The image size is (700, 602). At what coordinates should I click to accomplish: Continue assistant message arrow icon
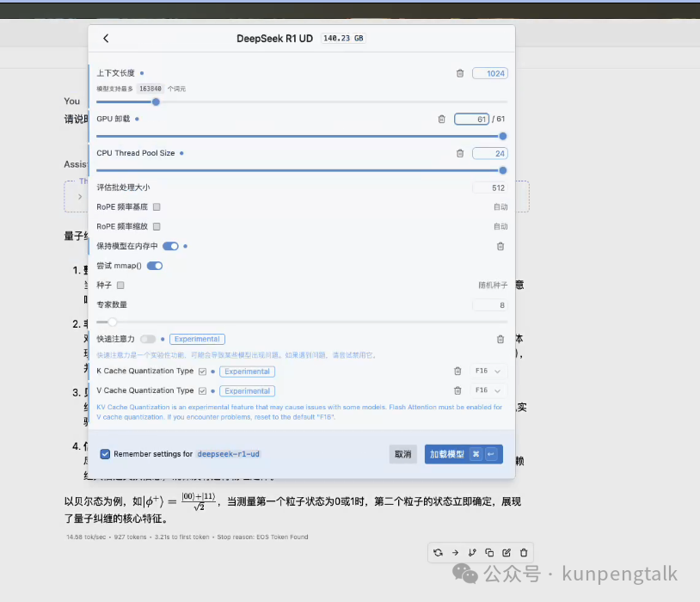455,552
